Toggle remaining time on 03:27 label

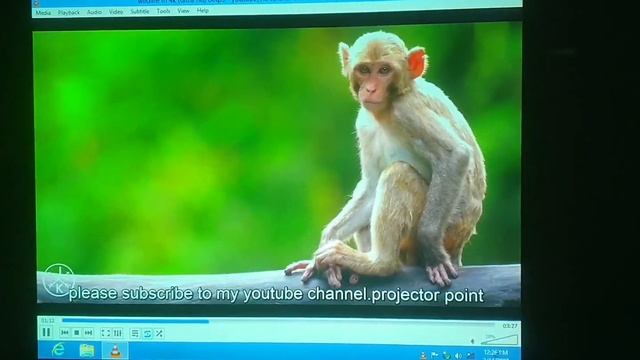coord(510,326)
